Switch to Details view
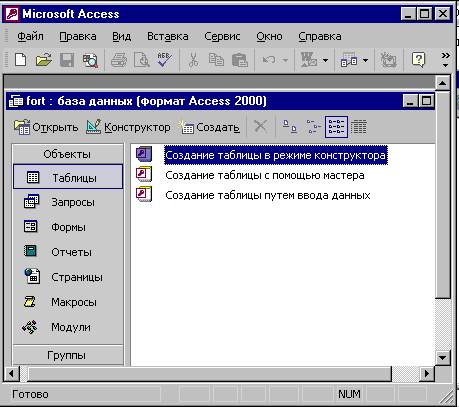459x407 pixels. point(359,127)
